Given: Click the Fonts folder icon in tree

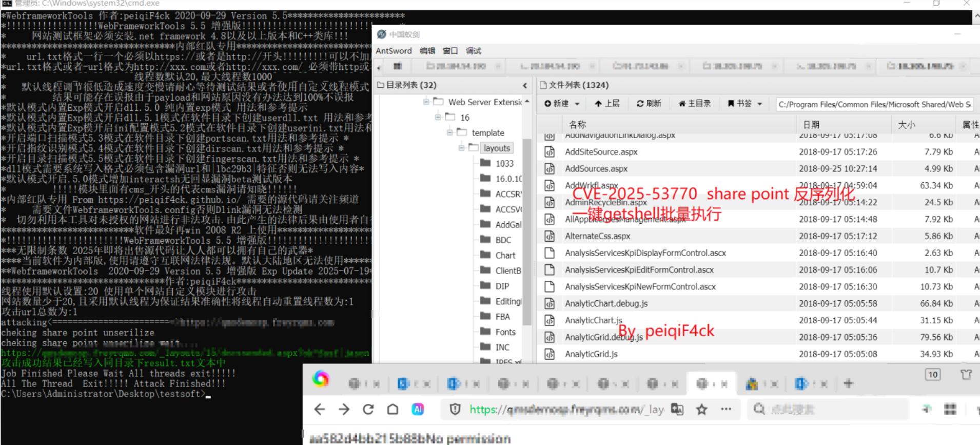Looking at the screenshot, I should (x=485, y=332).
